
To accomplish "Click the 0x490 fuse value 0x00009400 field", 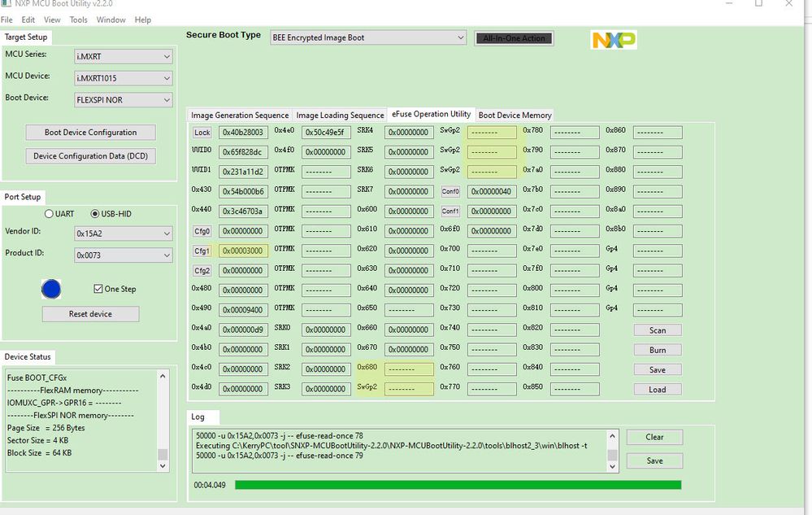I will 243,310.
